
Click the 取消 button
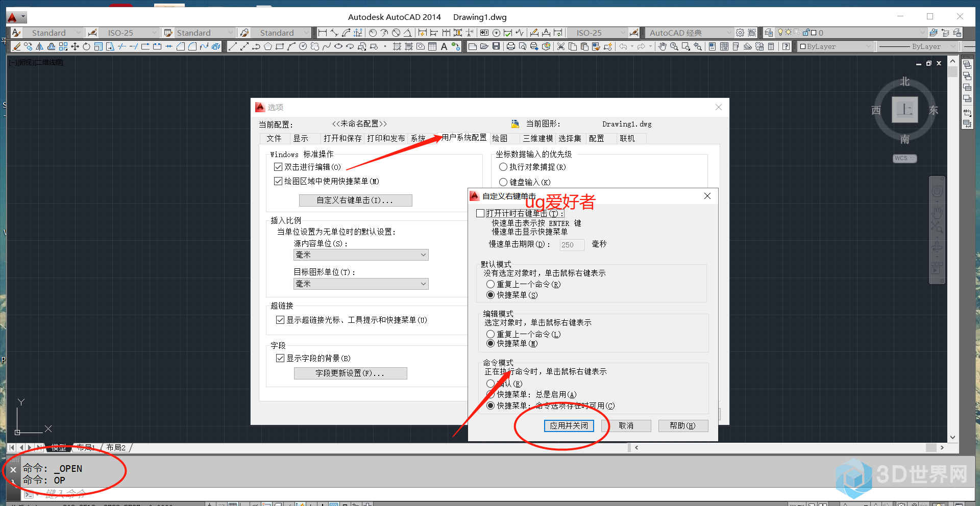pyautogui.click(x=626, y=426)
